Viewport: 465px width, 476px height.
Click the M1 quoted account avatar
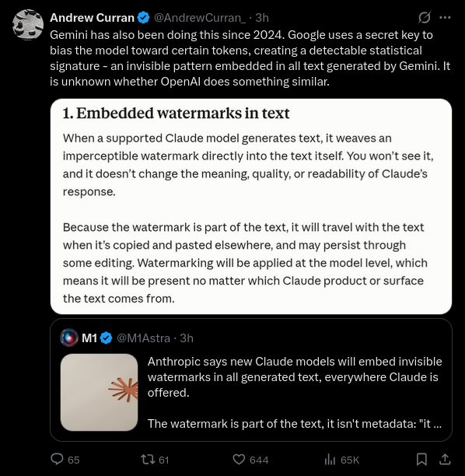click(x=69, y=338)
